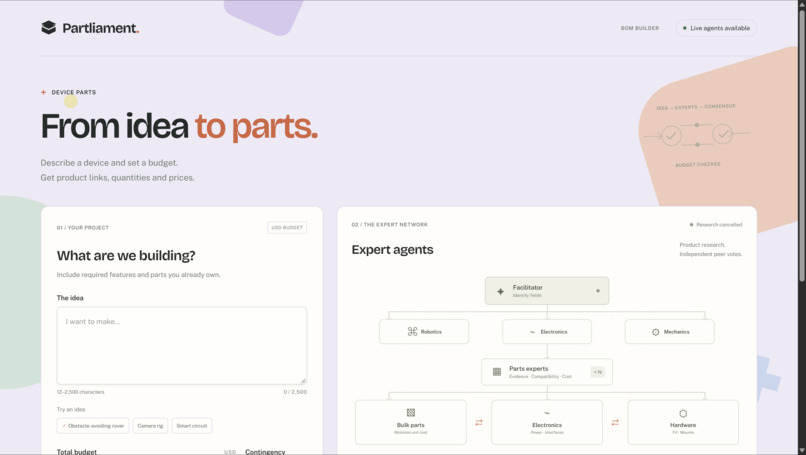Select the Parts experts node
Screen dimensions: 806x455
coord(547,372)
